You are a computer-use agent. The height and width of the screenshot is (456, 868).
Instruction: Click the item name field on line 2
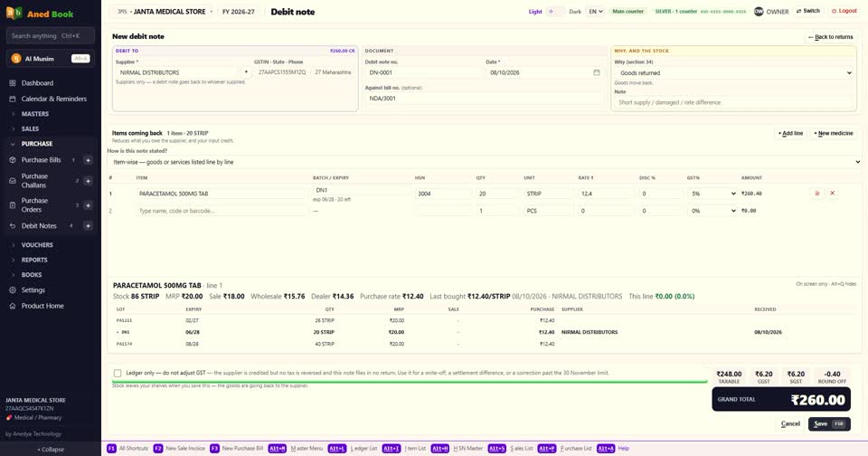[x=221, y=211]
